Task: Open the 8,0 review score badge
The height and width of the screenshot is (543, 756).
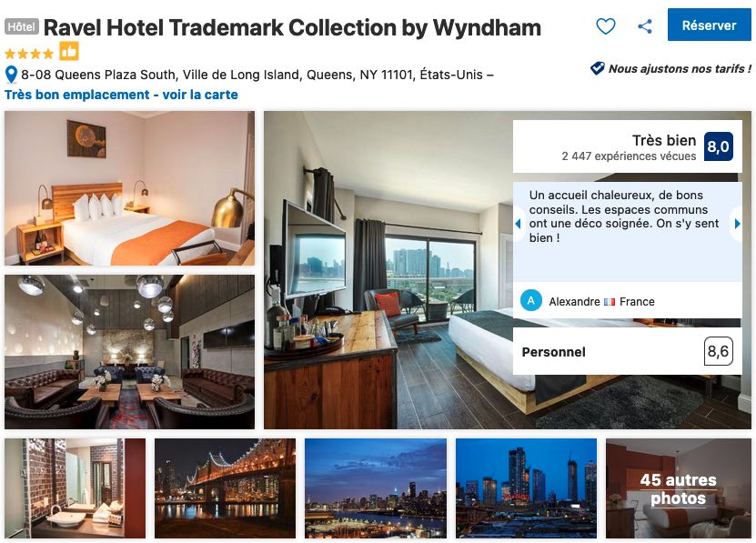Action: [x=718, y=146]
